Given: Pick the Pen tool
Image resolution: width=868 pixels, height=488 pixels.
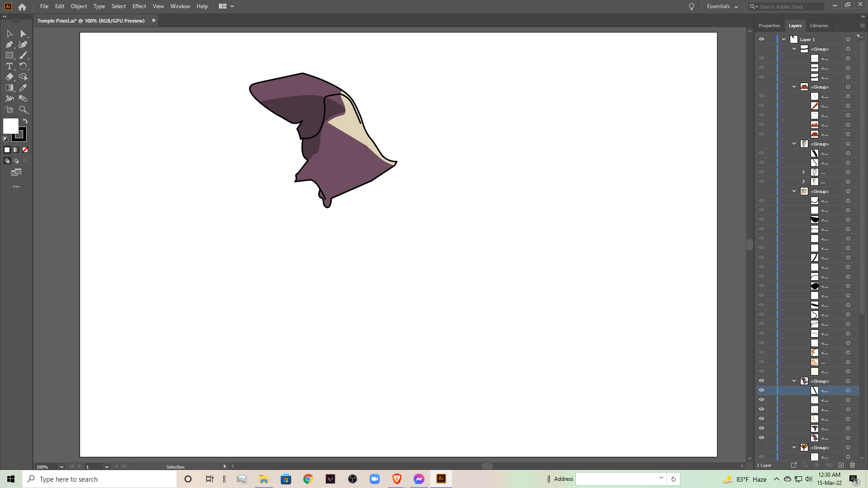Looking at the screenshot, I should (9, 45).
